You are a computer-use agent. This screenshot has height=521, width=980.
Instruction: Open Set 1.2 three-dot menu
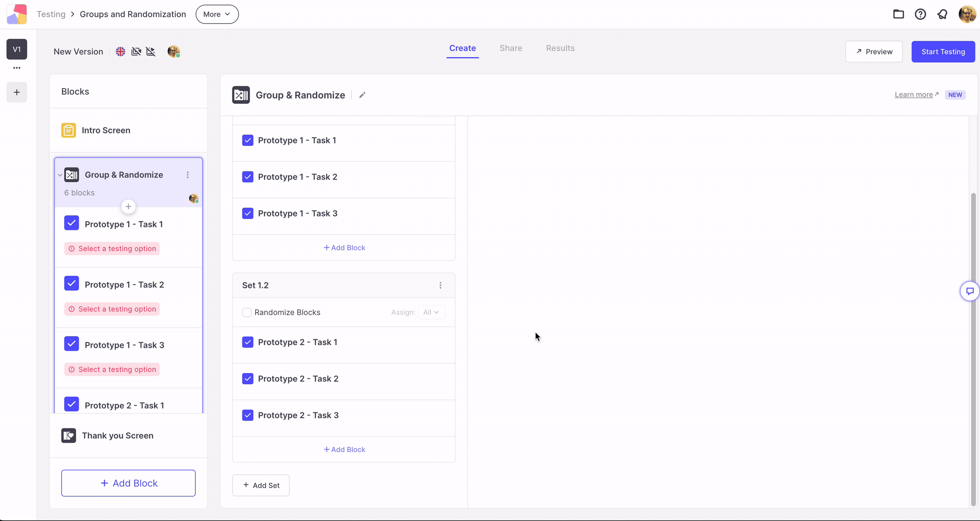click(x=440, y=285)
